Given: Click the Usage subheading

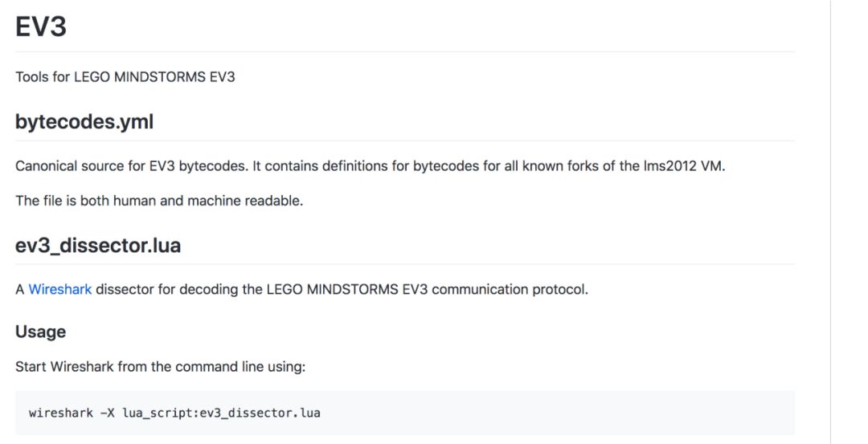Looking at the screenshot, I should pyautogui.click(x=40, y=332).
